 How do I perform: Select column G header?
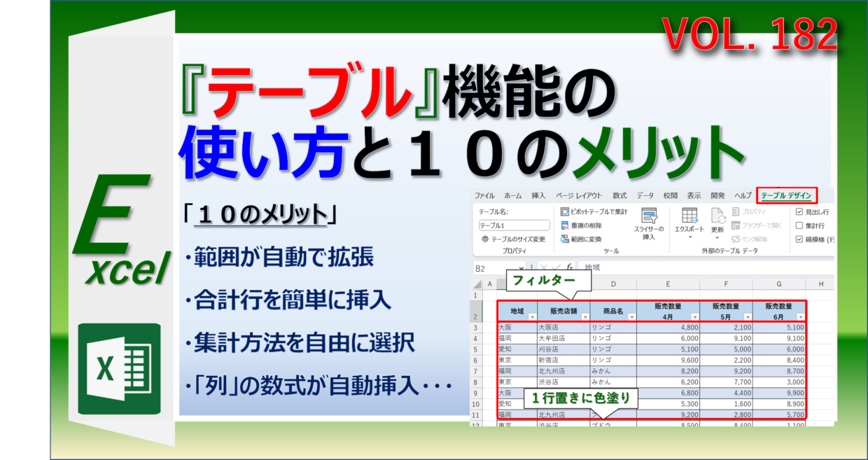(x=779, y=284)
